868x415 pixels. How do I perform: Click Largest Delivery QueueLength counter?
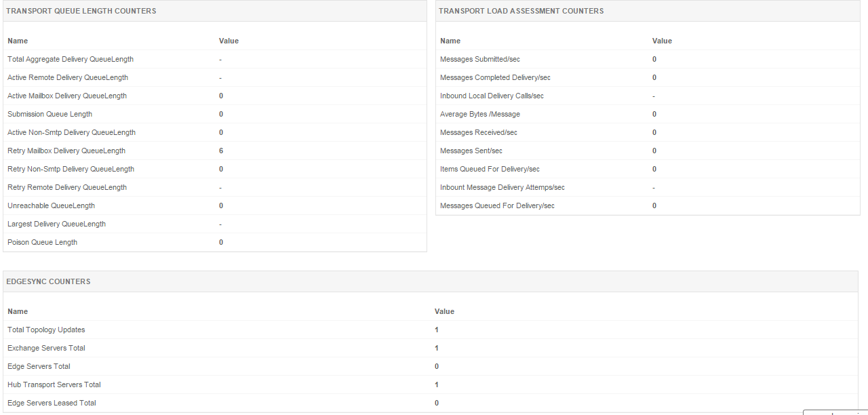56,224
